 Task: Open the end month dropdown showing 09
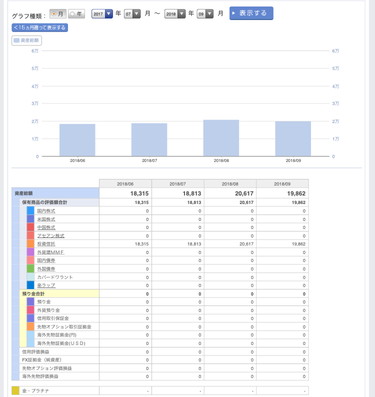pos(205,14)
